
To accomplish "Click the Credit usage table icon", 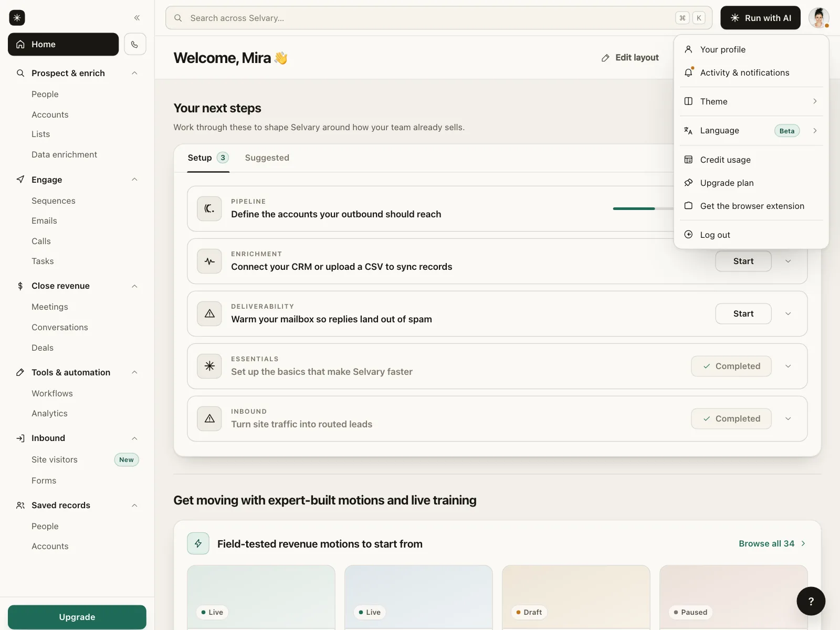I will (688, 160).
